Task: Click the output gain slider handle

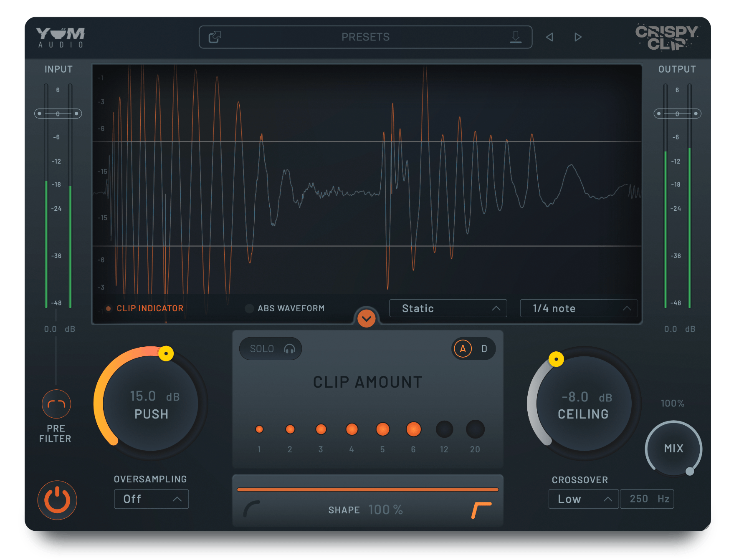Action: coord(677,114)
